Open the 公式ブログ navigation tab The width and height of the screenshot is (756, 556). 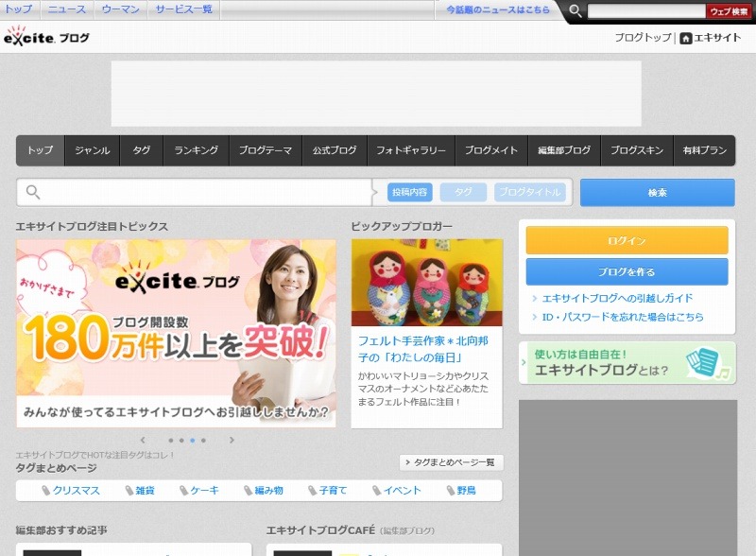(x=335, y=150)
